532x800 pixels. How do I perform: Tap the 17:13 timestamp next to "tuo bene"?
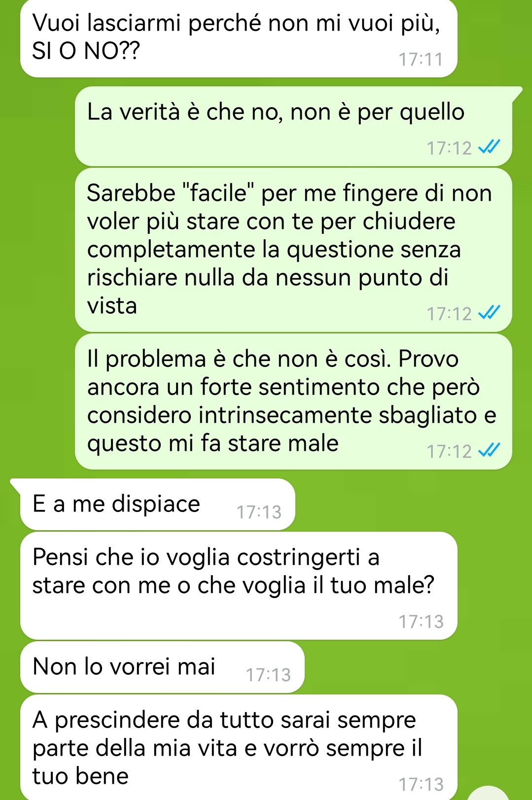coord(421,784)
